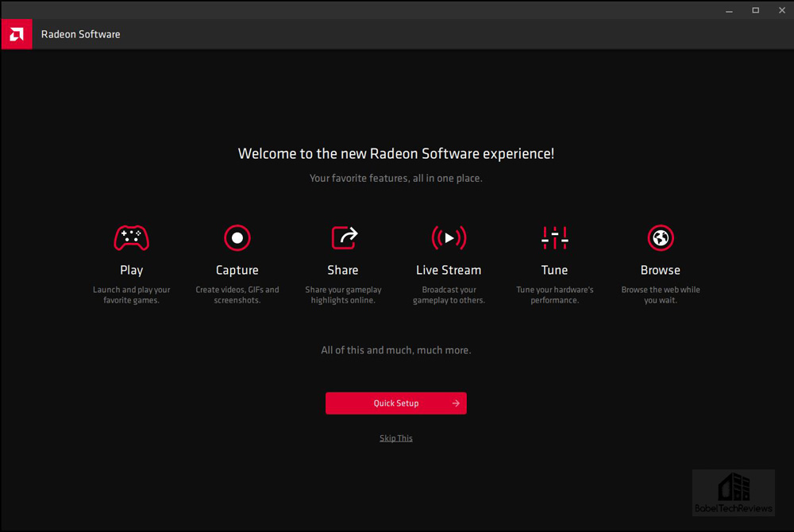Click the Share arrow icon
Viewport: 794px width, 532px height.
tap(345, 237)
